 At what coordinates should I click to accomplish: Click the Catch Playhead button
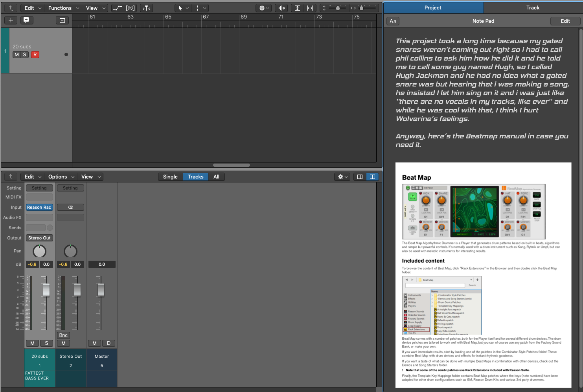146,8
